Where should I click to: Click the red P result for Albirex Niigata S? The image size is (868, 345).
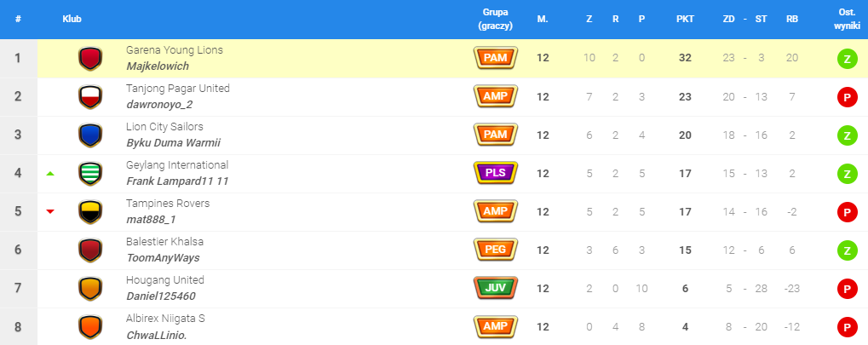[847, 327]
